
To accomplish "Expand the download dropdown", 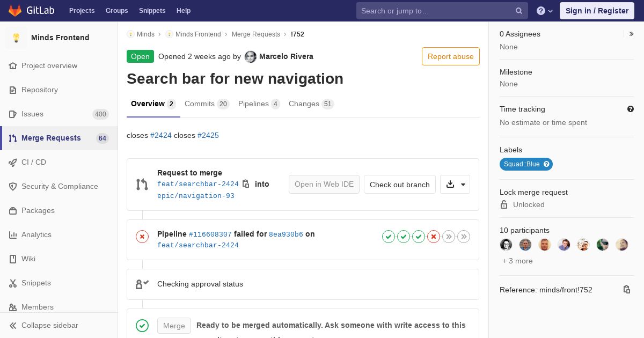I will 455,185.
